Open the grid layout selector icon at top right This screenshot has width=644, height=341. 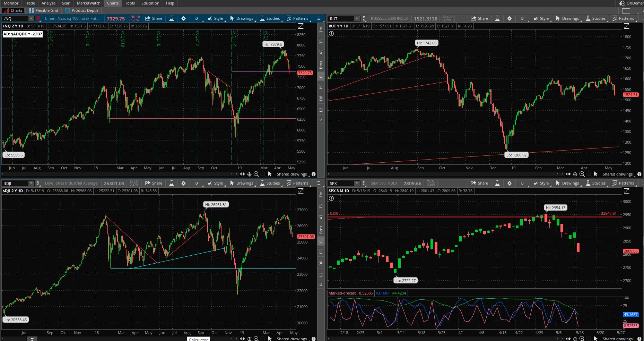click(626, 11)
